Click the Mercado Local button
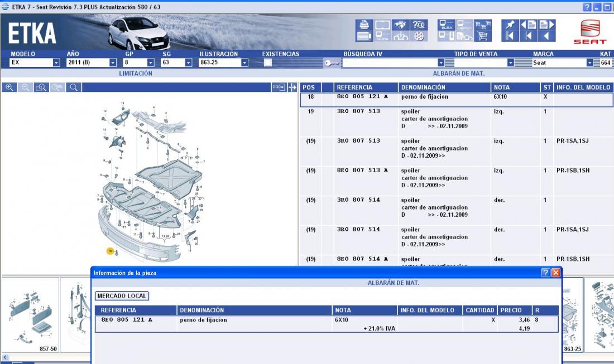The image size is (614, 364). pyautogui.click(x=122, y=296)
